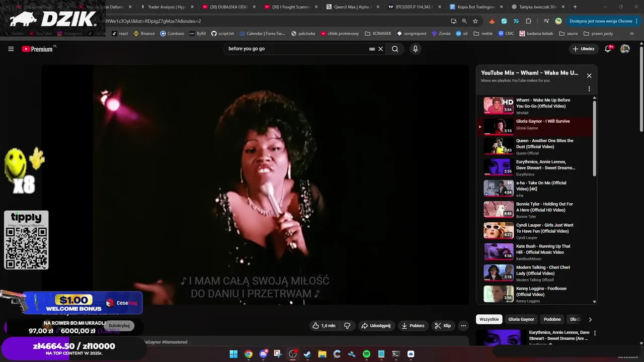Switch to the I Fought Scamm browser tab
Viewport: 644px width, 362px height.
[290, 7]
